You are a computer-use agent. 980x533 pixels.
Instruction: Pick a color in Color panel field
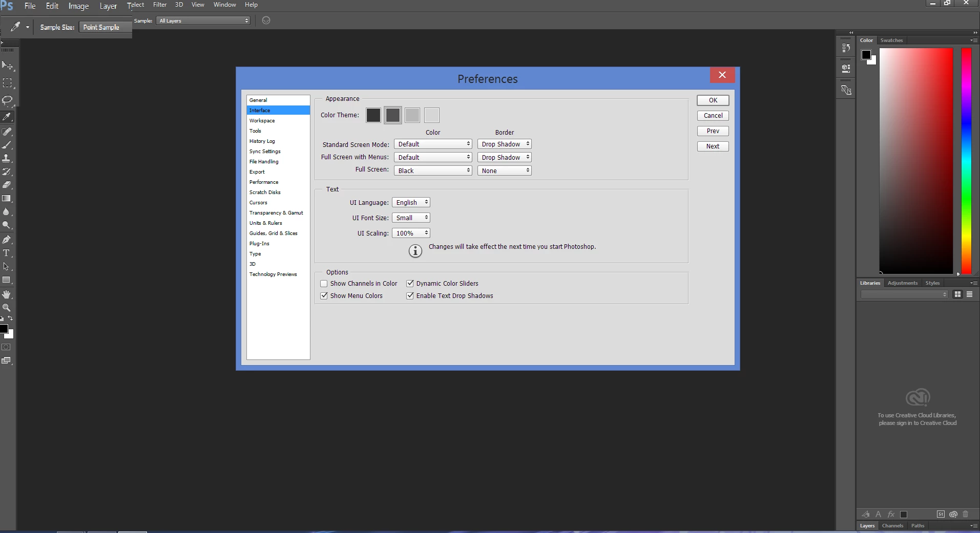(x=916, y=161)
